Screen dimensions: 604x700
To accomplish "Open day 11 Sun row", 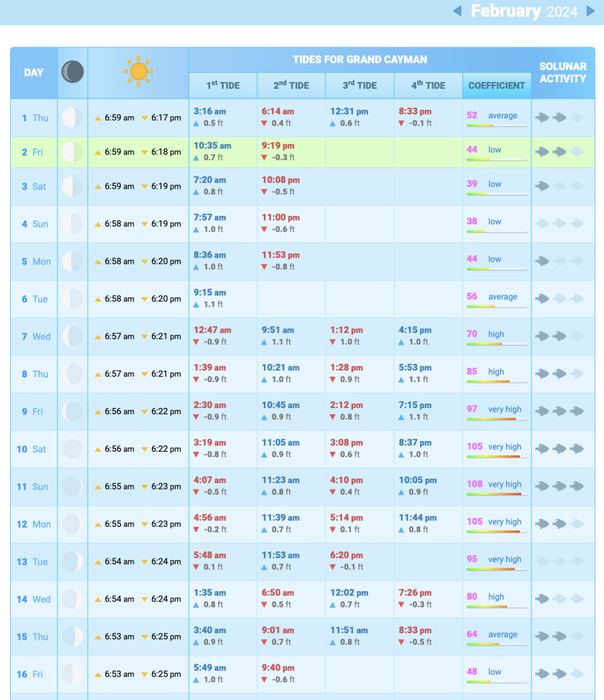I will click(33, 487).
